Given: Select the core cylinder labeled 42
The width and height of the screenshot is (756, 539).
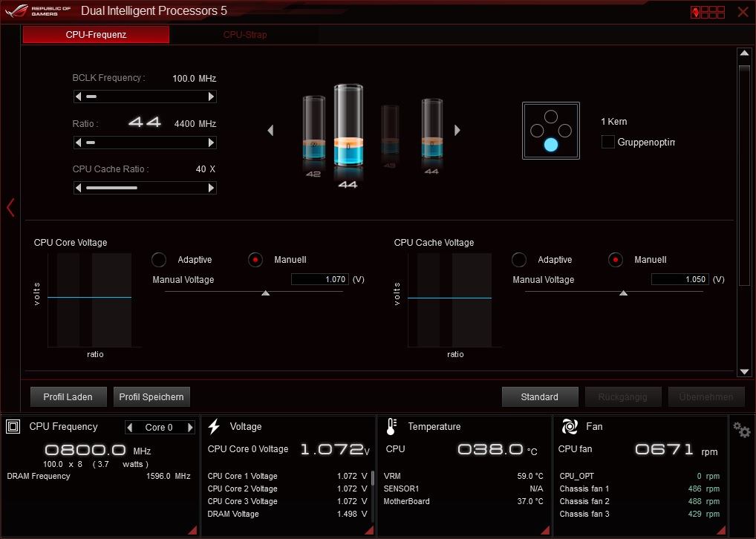Looking at the screenshot, I should pyautogui.click(x=314, y=128).
